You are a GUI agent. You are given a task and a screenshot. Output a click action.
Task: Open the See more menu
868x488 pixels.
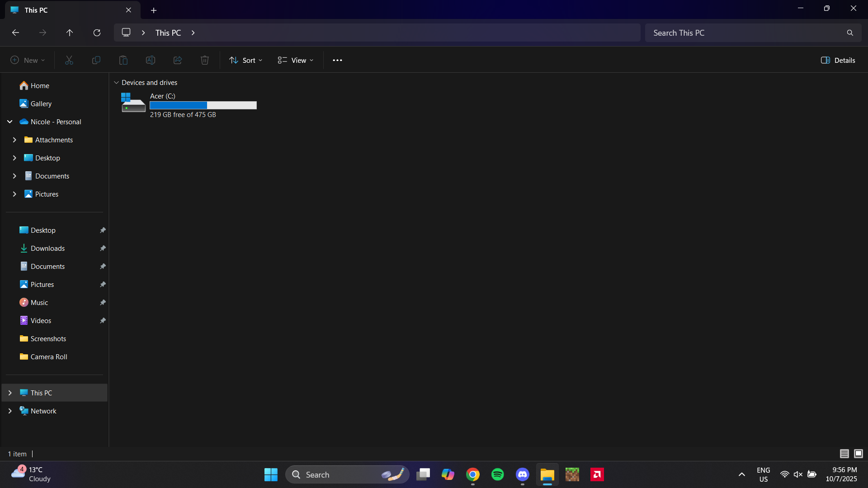337,60
